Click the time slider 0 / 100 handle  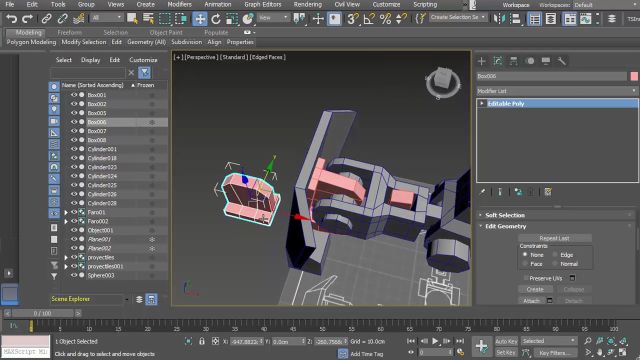pos(42,313)
